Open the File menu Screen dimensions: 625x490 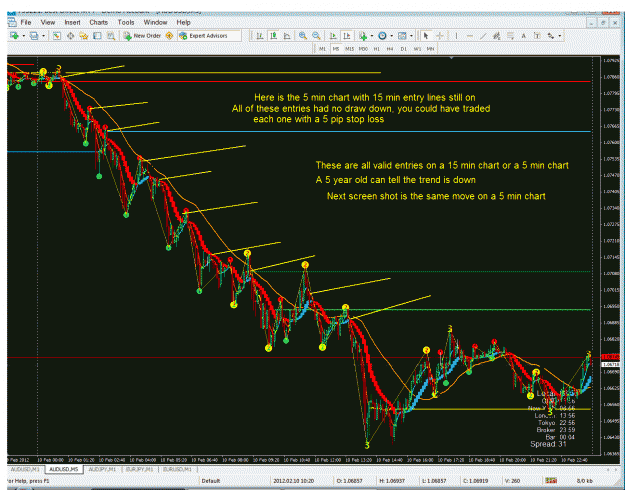coord(26,22)
